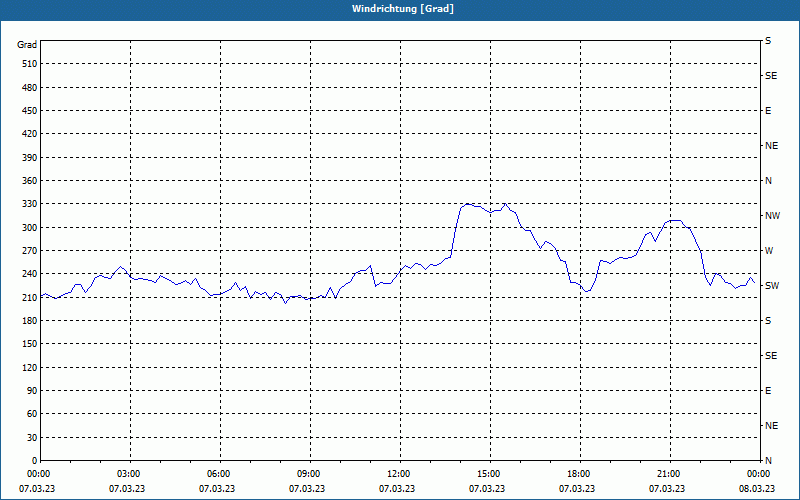The width and height of the screenshot is (800, 500).
Task: Click the 450 degree axis label
Action: pos(29,111)
